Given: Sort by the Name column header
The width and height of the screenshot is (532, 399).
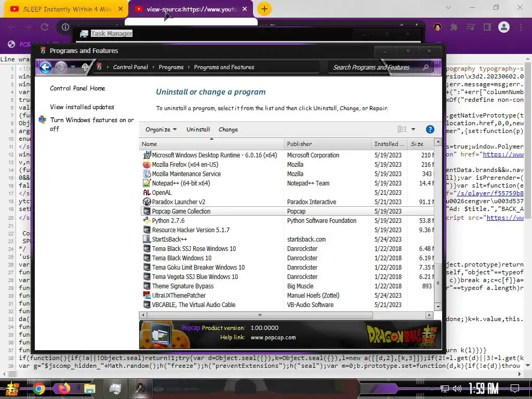Looking at the screenshot, I should coord(211,144).
